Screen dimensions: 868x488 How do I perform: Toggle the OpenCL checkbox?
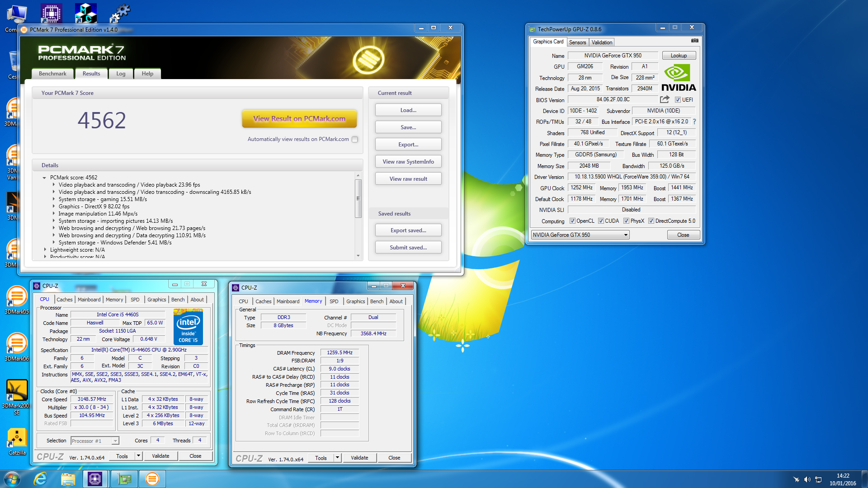(572, 221)
